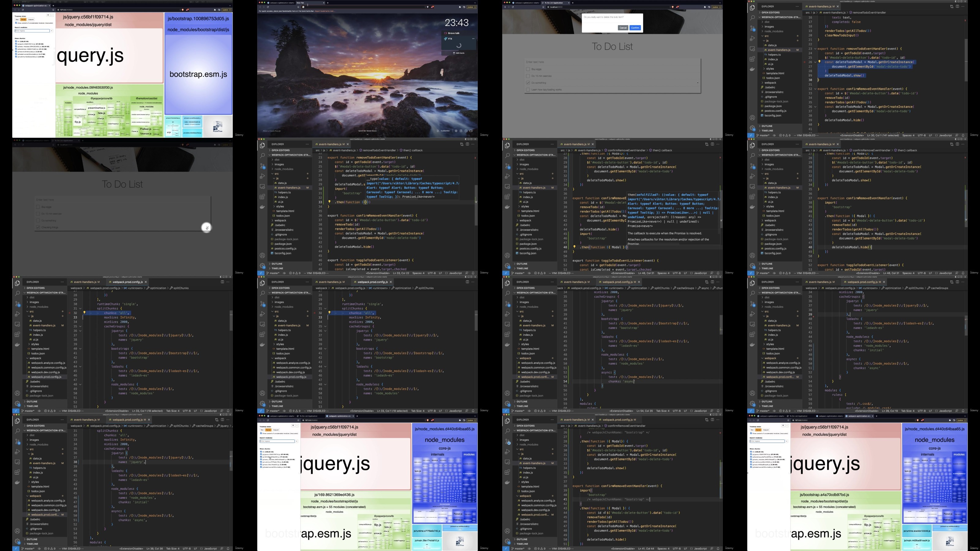Click Brave Talk camera icon at bottom of New Tab page
This screenshot has height=551, width=980.
[x=471, y=131]
